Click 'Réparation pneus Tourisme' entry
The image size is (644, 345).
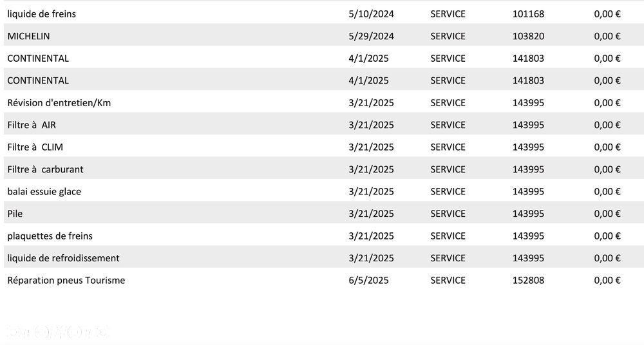(x=66, y=280)
